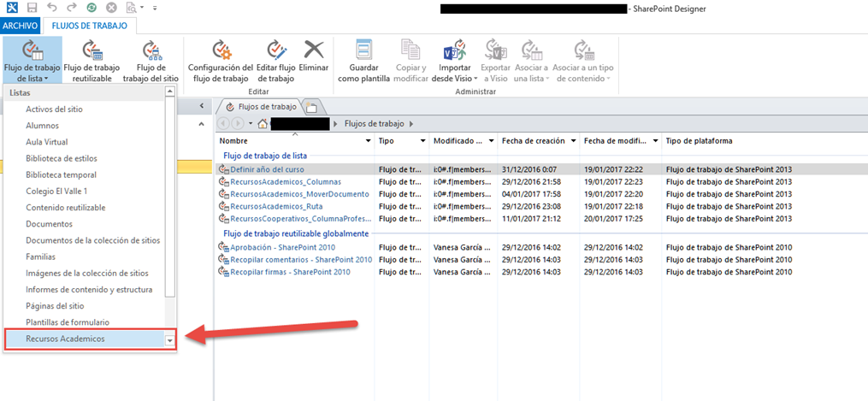This screenshot has width=868, height=401.
Task: Click the home icon in breadcrumb
Action: (263, 123)
